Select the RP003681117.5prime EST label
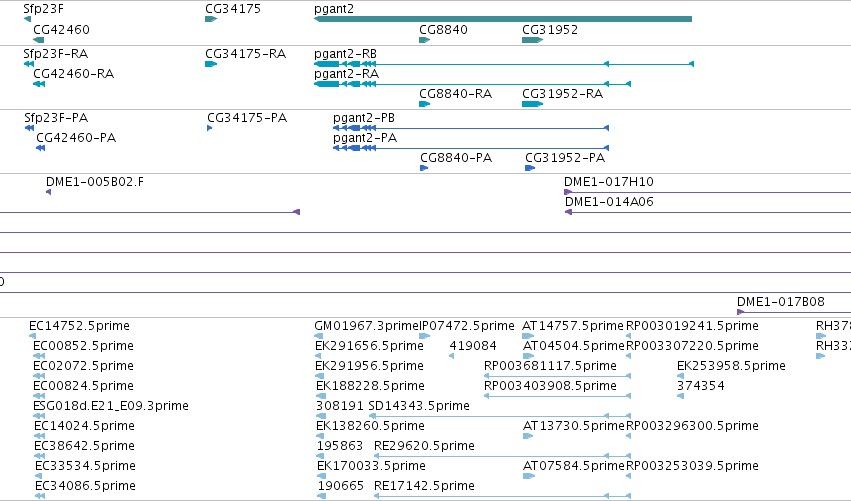Viewport: 851px width, 501px height. [550, 366]
